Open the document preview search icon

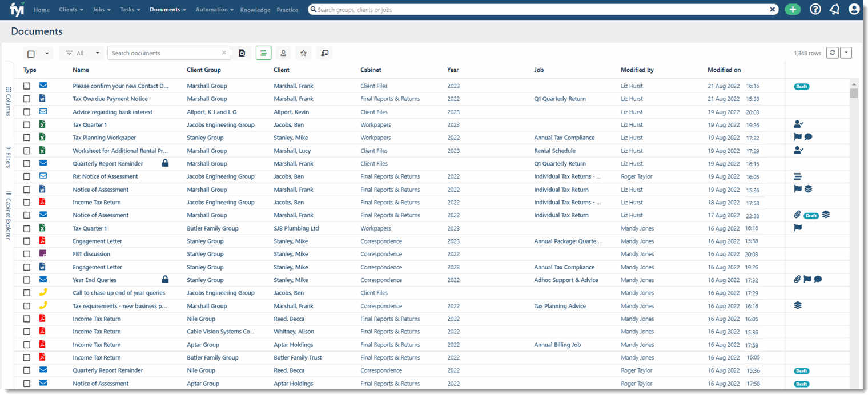pos(242,53)
